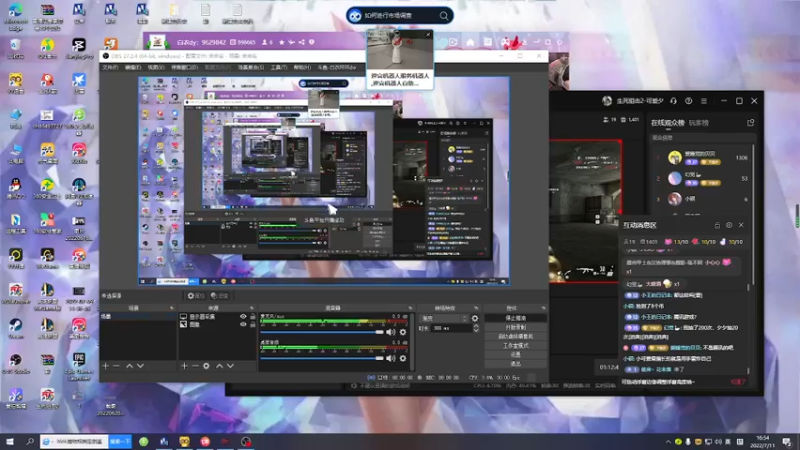Hide the display capture source in OBS
This screenshot has width=800, height=450.
tap(243, 317)
